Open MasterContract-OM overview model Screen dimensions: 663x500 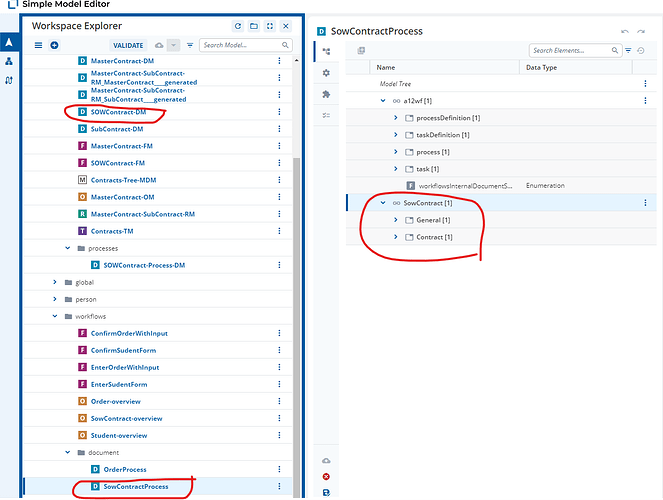coord(123,197)
